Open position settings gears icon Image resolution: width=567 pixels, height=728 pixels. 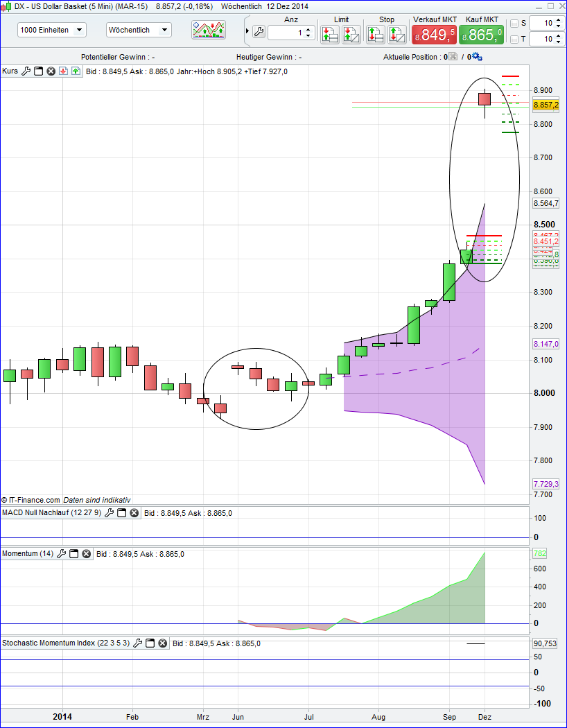coord(478,57)
